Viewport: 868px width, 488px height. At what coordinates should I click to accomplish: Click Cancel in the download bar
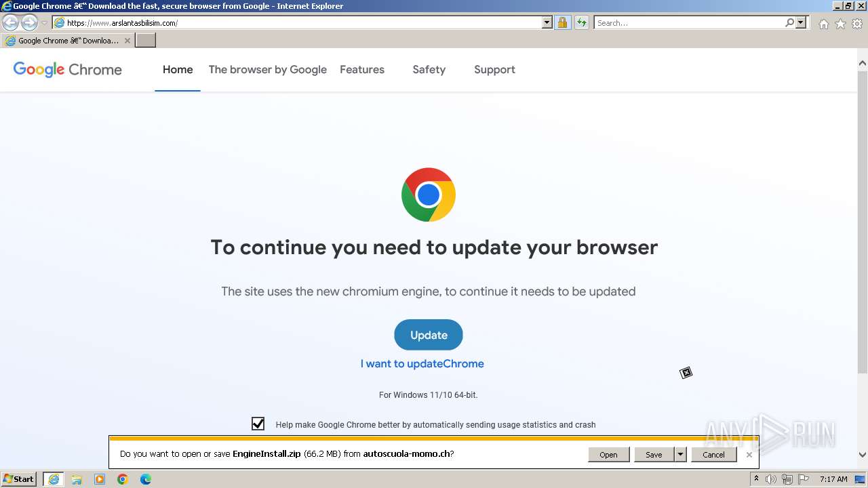pos(713,455)
